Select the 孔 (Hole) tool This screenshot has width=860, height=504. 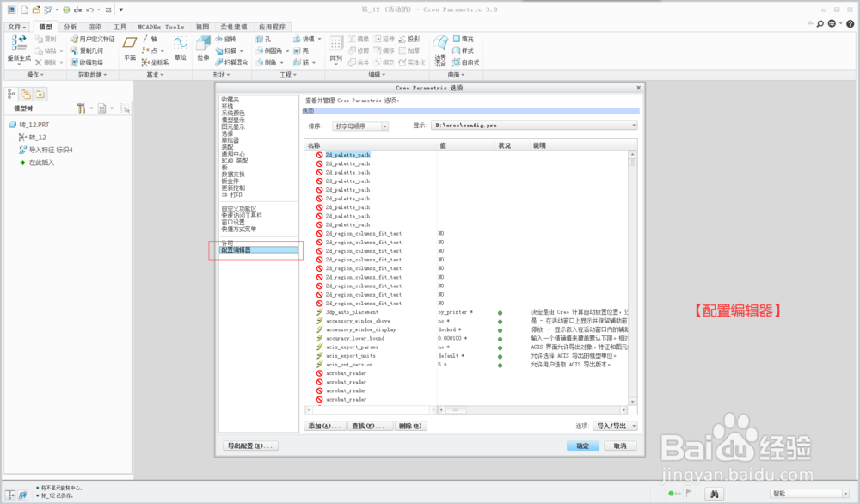[263, 39]
